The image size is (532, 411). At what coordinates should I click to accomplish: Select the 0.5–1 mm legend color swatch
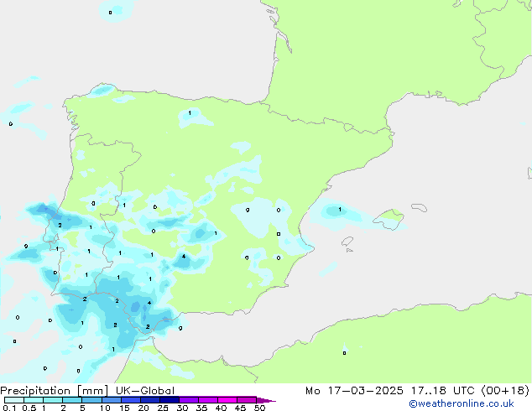[x=34, y=400]
